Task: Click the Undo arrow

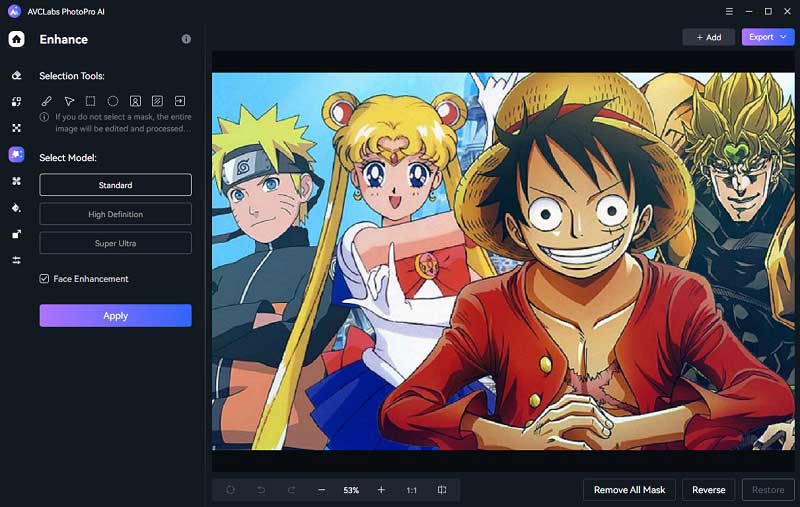Action: pyautogui.click(x=261, y=490)
